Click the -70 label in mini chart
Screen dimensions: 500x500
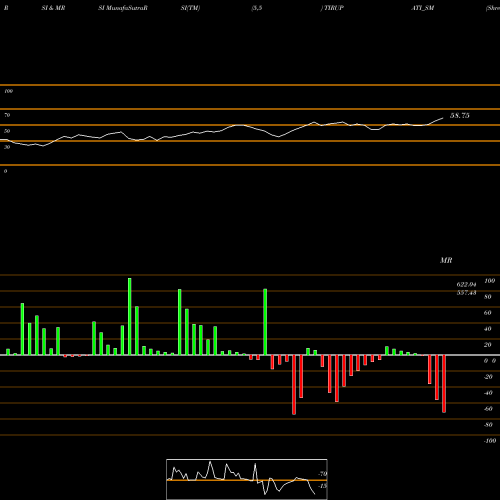(x=322, y=474)
